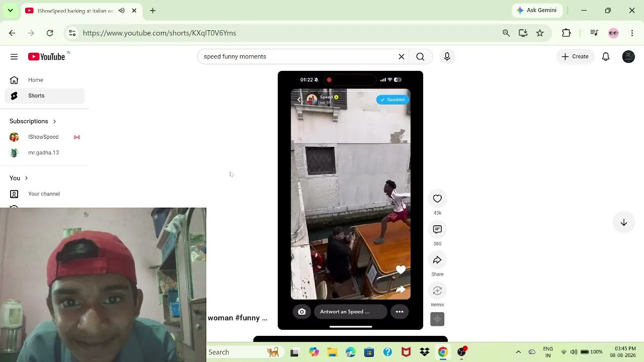
Task: Open Dropbox from the taskbar
Action: pos(424,352)
